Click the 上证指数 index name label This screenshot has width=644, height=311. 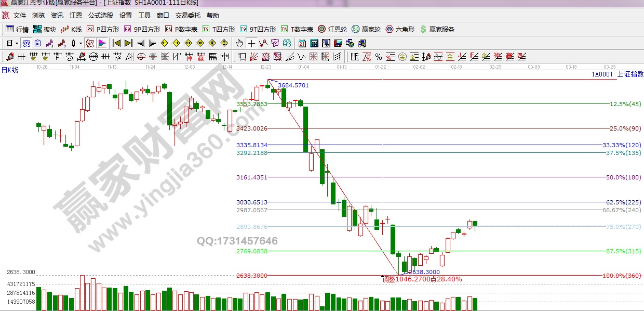(x=630, y=74)
